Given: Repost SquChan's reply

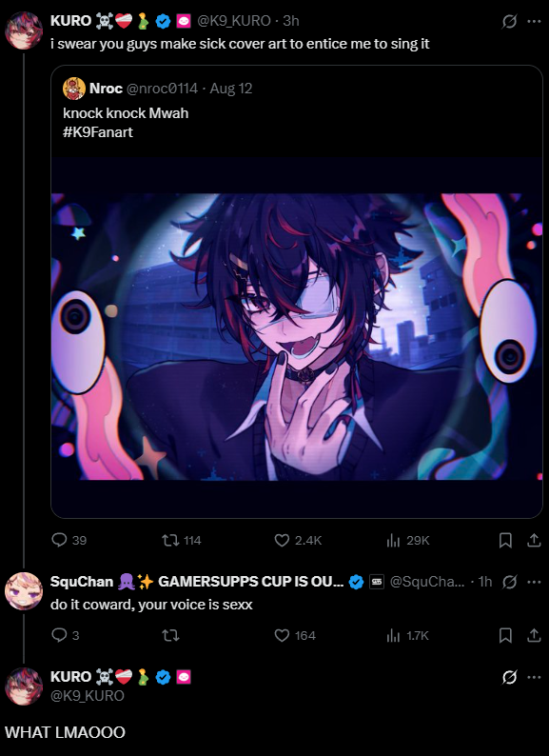Looking at the screenshot, I should pos(170,635).
